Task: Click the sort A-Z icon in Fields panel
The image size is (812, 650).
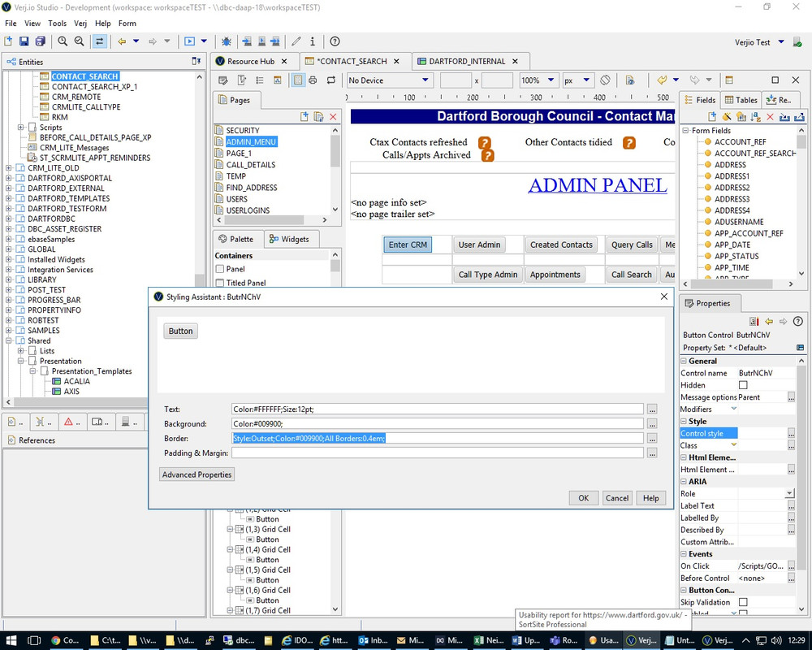Action: (756, 117)
